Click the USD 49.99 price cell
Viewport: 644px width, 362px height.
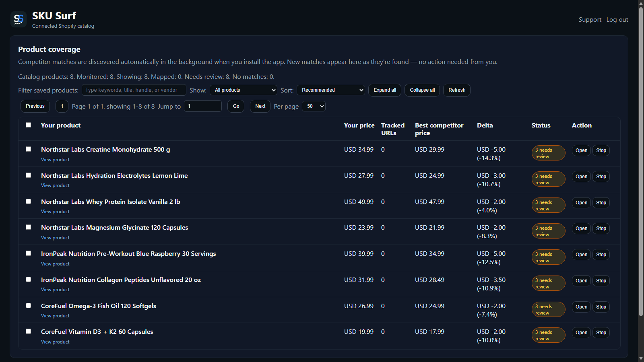[x=359, y=202]
